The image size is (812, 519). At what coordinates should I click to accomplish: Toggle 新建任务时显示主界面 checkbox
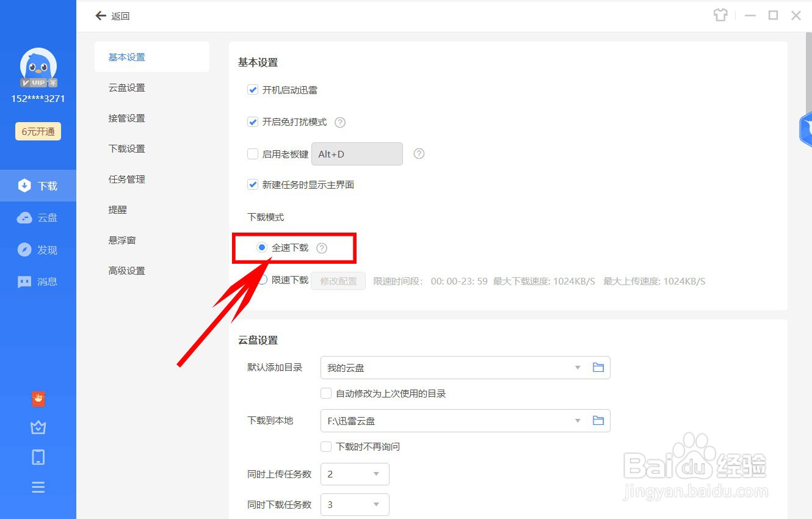(253, 184)
